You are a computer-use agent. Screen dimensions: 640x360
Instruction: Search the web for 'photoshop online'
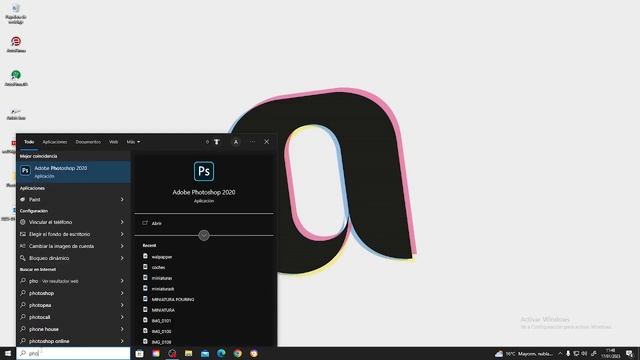pyautogui.click(x=73, y=341)
